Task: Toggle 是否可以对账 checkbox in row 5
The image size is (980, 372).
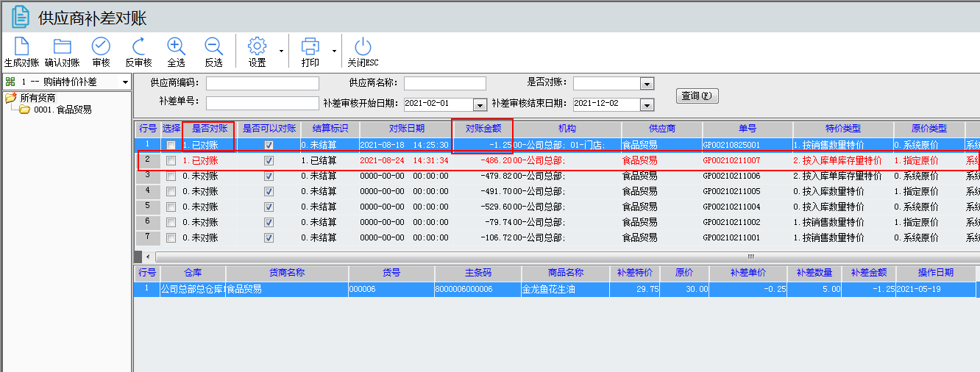Action: click(269, 207)
